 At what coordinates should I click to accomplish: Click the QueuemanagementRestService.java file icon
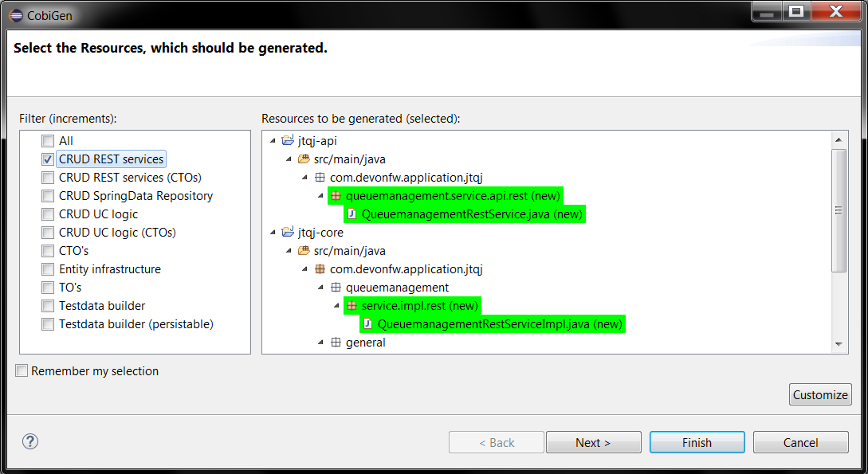pyautogui.click(x=352, y=214)
